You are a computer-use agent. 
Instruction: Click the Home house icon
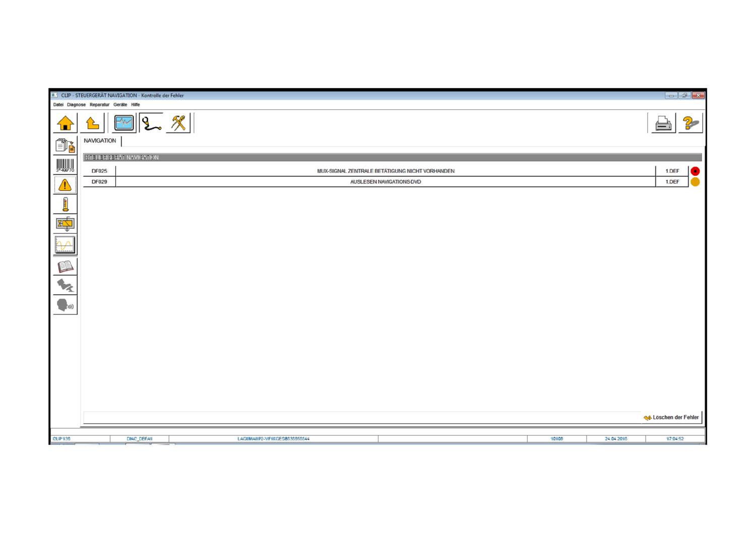66,123
